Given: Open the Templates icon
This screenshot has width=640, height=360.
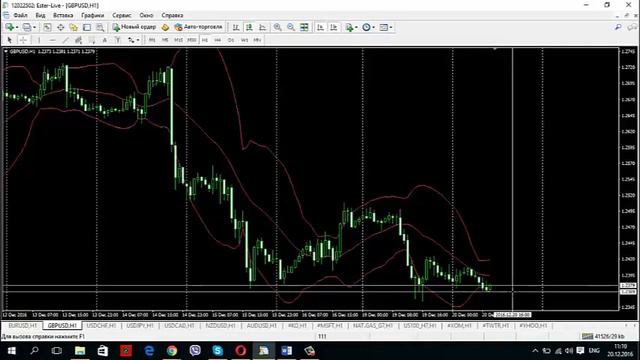Looking at the screenshot, I should (x=383, y=27).
